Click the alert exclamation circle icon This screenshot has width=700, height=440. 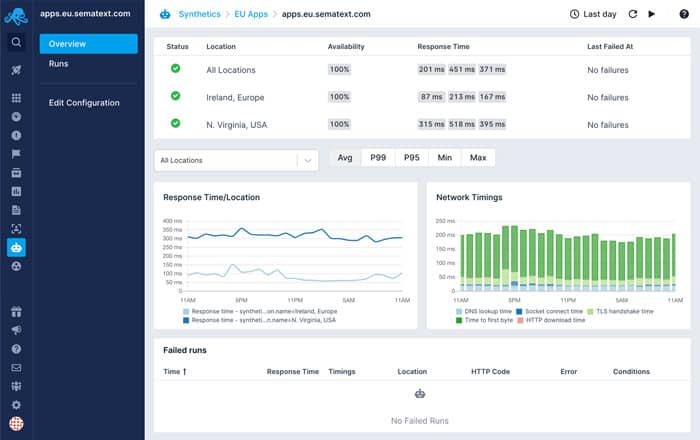(x=16, y=135)
